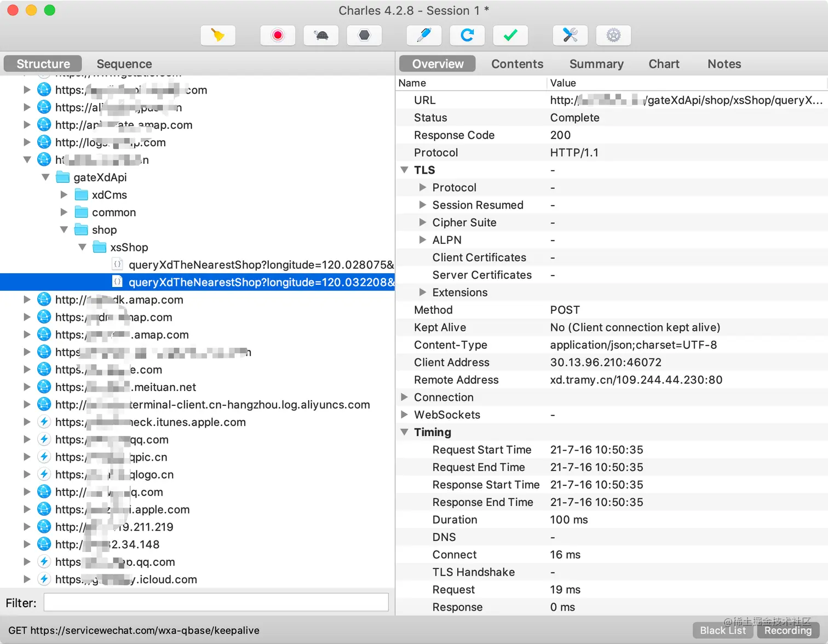Click the lightning icon for icloud.com host
Image resolution: width=828 pixels, height=644 pixels.
point(44,579)
